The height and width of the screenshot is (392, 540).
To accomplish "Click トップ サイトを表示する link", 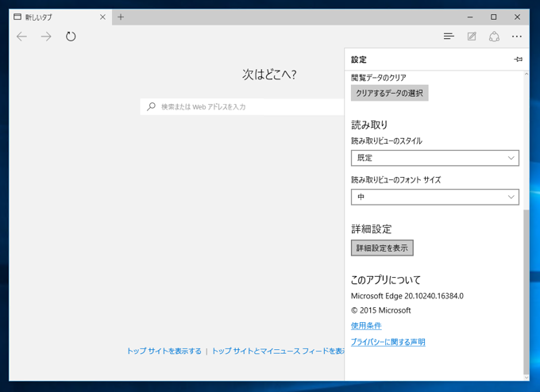I will point(164,351).
